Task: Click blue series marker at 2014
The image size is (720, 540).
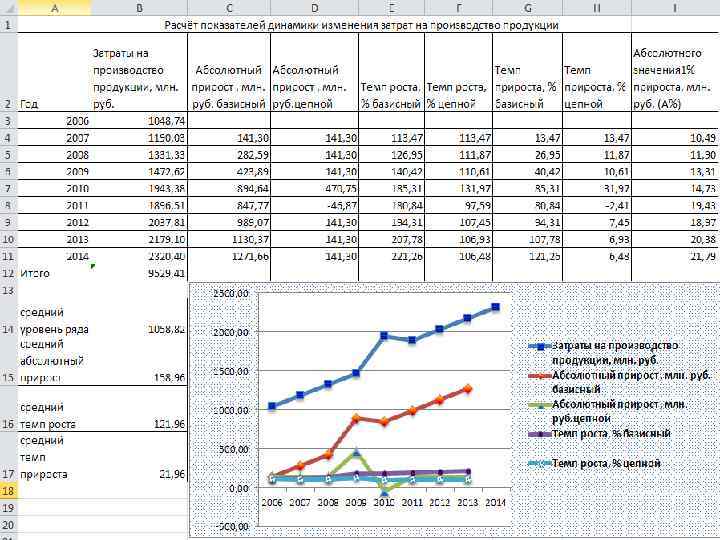Action: 495,307
